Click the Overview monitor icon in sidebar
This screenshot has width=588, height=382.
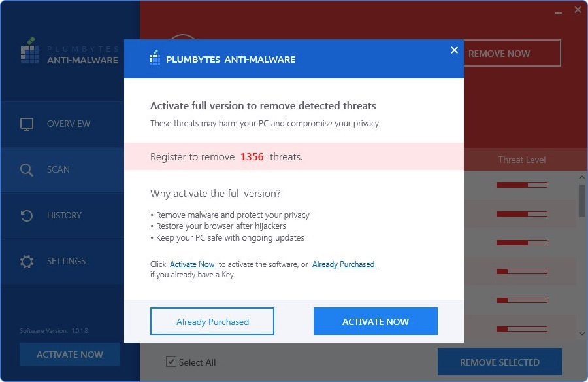[x=27, y=124]
